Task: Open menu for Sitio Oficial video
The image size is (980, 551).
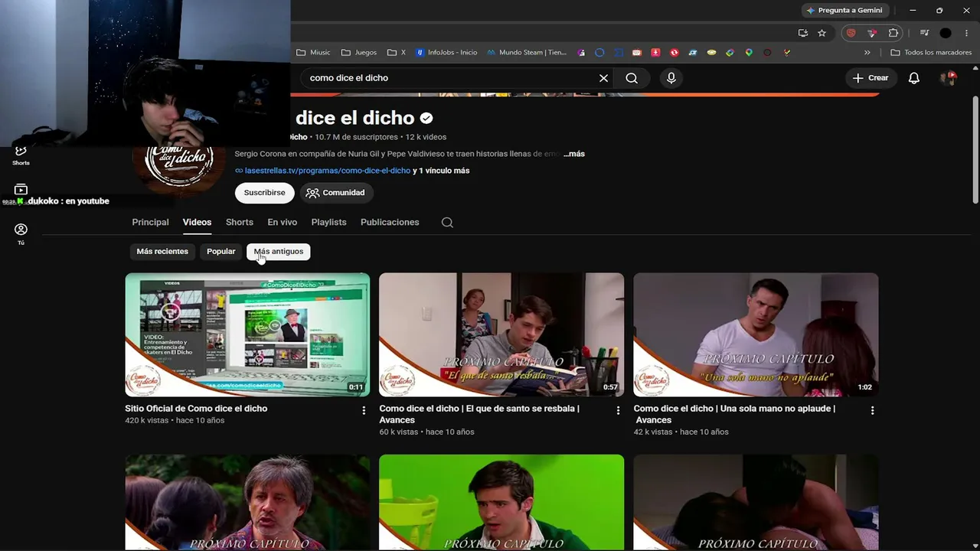Action: click(364, 411)
